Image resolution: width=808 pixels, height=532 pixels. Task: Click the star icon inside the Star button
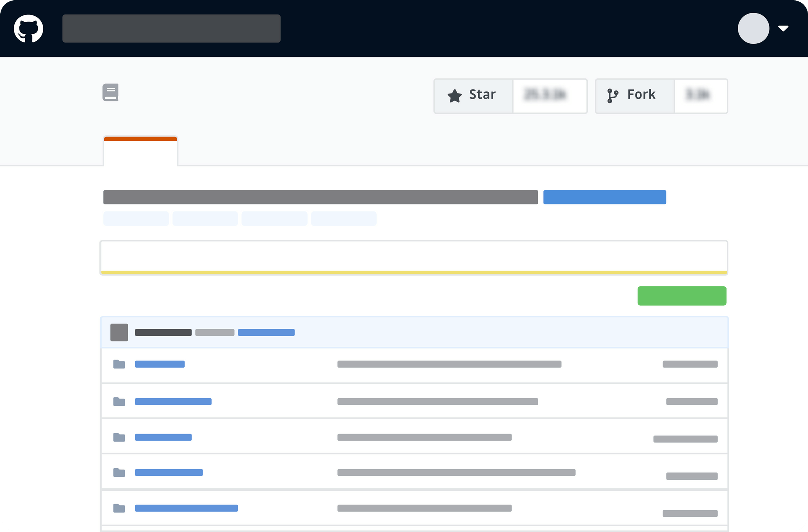[454, 95]
